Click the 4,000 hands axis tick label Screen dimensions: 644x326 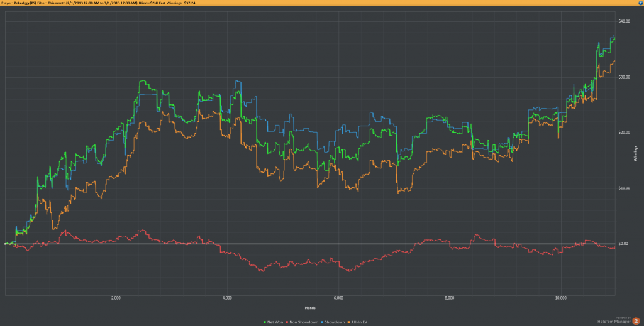point(227,298)
